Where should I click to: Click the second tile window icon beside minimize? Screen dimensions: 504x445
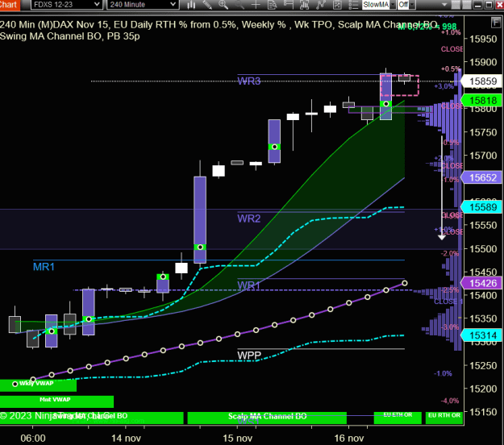[x=466, y=5]
